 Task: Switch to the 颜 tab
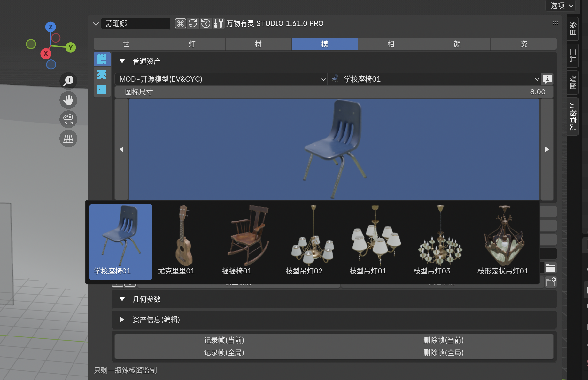pyautogui.click(x=457, y=44)
